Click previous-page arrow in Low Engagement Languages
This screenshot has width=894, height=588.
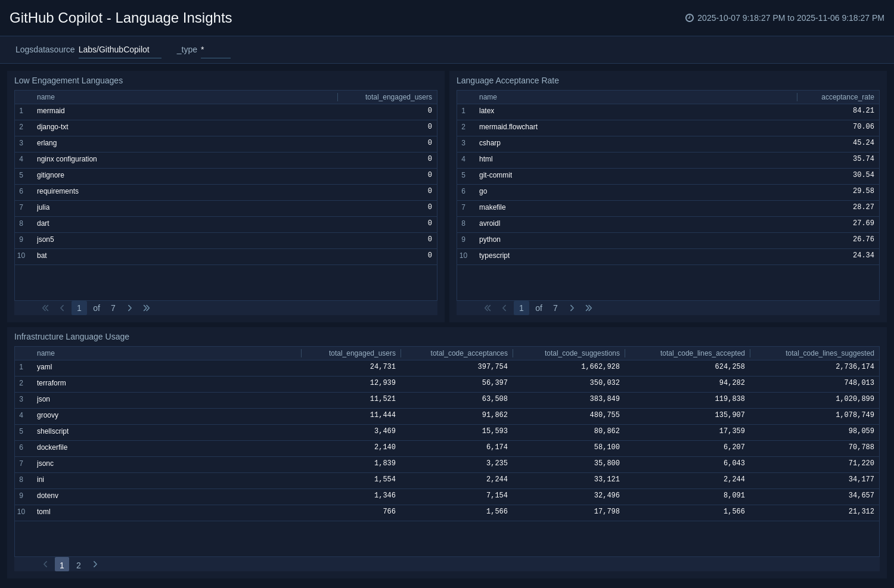62,308
